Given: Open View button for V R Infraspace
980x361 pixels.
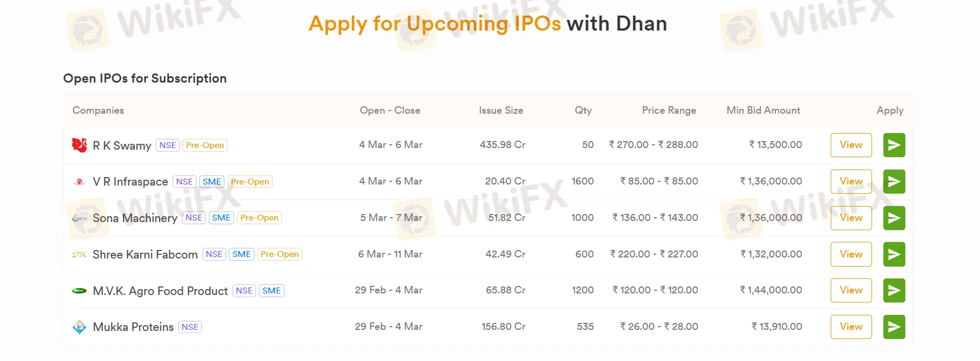Looking at the screenshot, I should pyautogui.click(x=851, y=181).
